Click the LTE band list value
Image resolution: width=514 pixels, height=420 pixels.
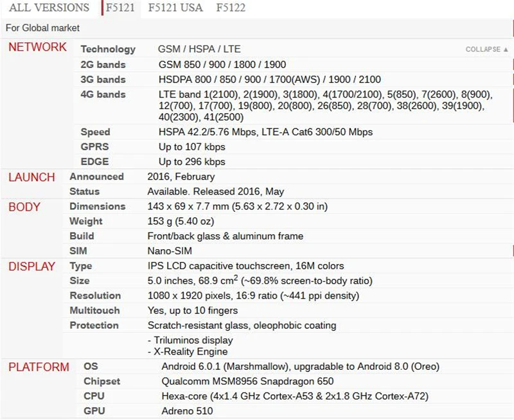coord(326,105)
